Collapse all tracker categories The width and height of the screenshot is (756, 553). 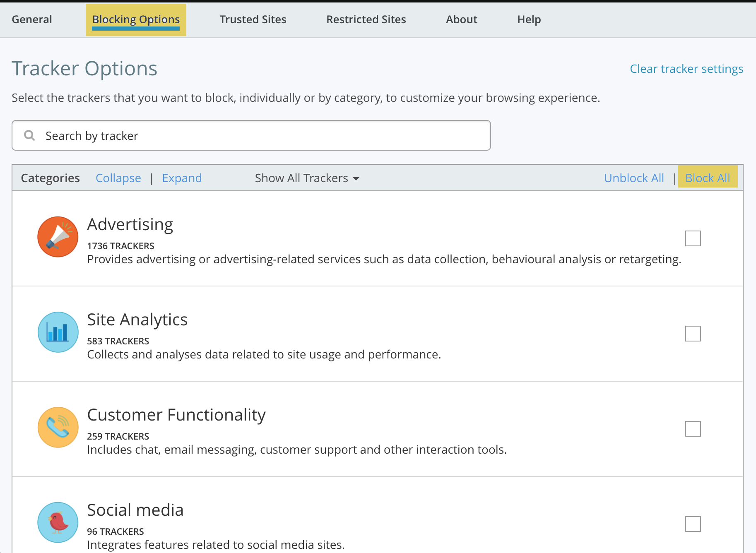(118, 178)
